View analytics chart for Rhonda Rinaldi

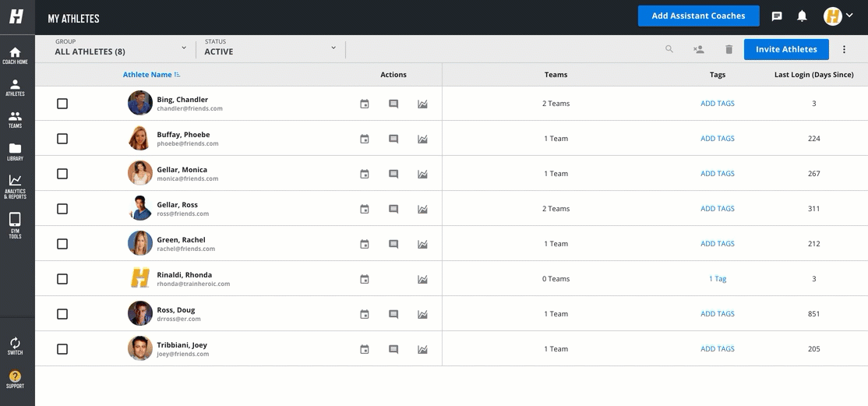click(422, 279)
